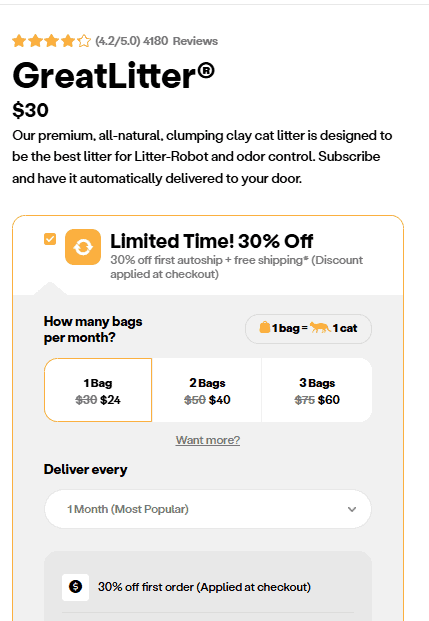Image resolution: width=429 pixels, height=621 pixels.
Task: Click the third gold rating star
Action: (x=51, y=41)
